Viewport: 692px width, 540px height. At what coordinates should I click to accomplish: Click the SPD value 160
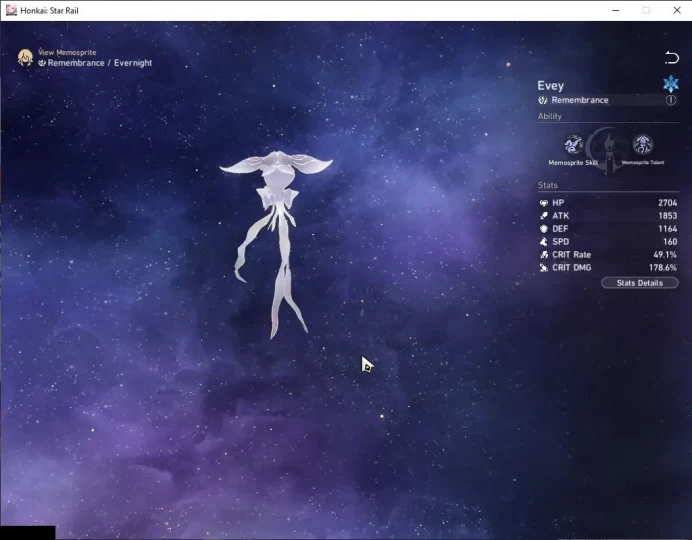coord(670,242)
